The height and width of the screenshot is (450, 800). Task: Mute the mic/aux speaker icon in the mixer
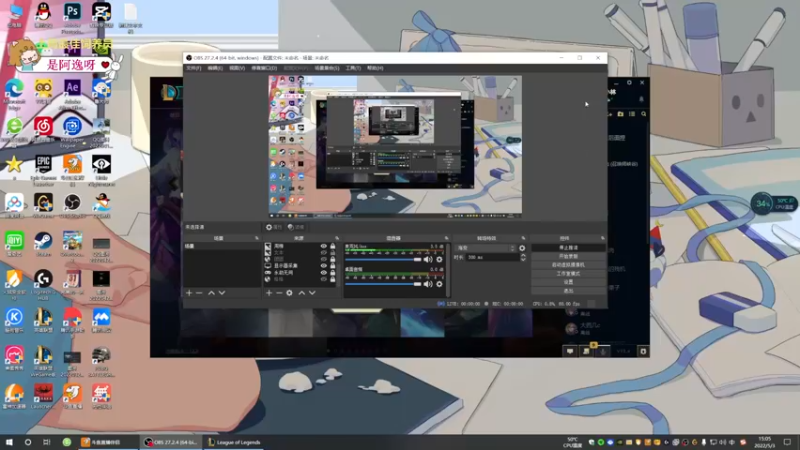428,260
